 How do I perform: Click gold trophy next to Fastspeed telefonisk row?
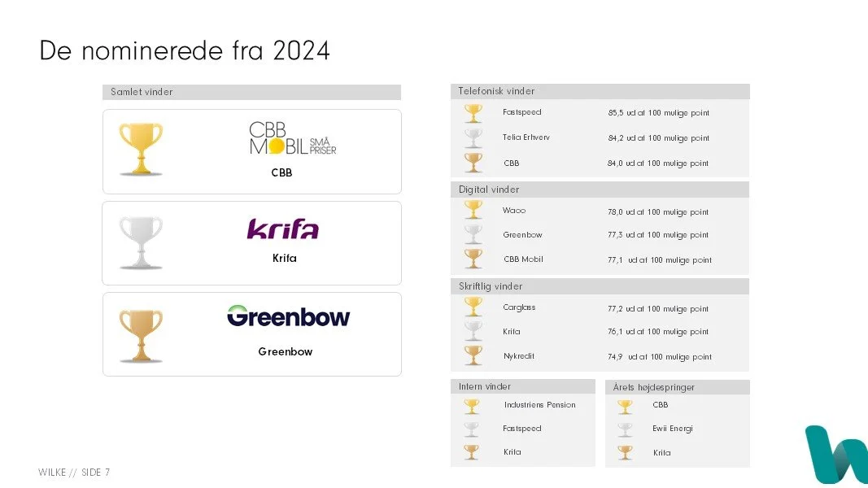pos(473,113)
